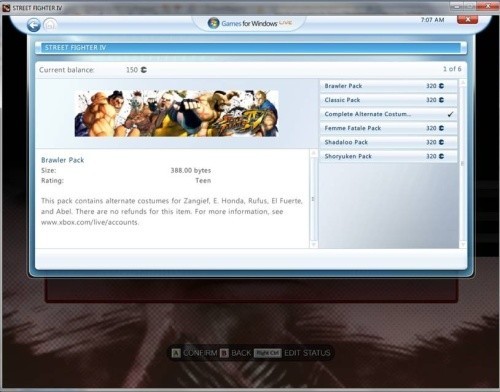
Task: Click the 'Current balance:' label
Action: tap(67, 70)
